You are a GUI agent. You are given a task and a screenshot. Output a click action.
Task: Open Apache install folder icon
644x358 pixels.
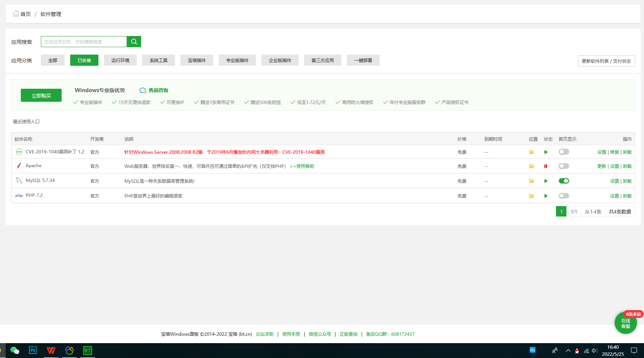tap(531, 166)
